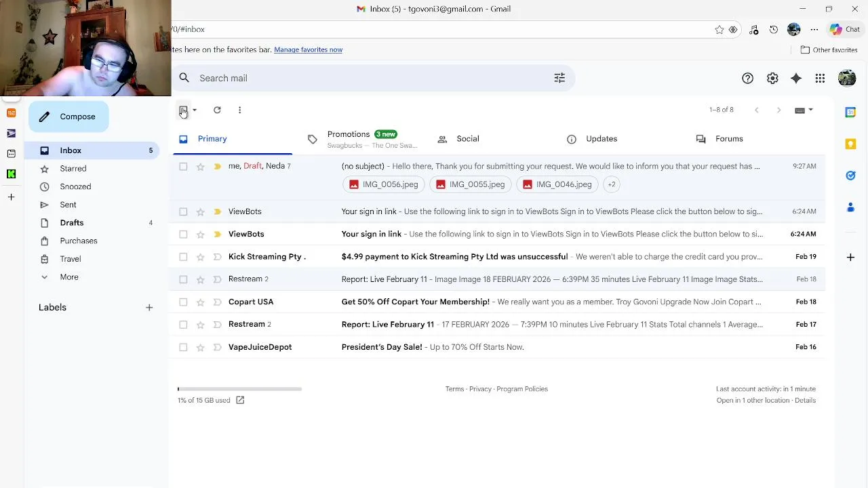Click the storage usage progress bar

pos(239,389)
